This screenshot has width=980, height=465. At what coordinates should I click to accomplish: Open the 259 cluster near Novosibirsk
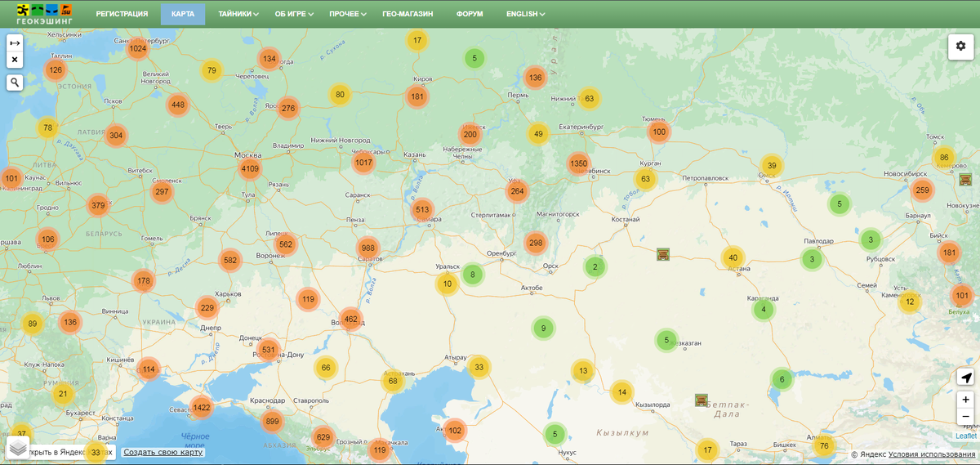[922, 191]
